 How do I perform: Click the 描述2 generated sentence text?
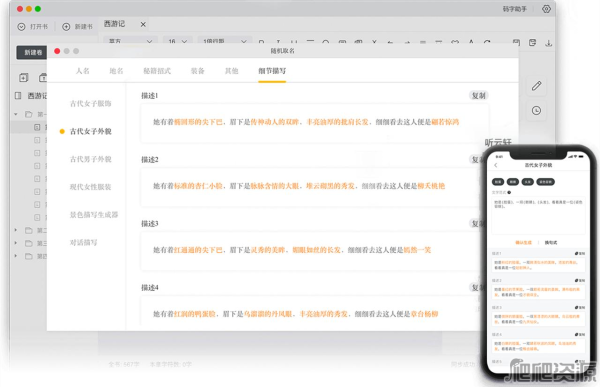[x=299, y=186]
